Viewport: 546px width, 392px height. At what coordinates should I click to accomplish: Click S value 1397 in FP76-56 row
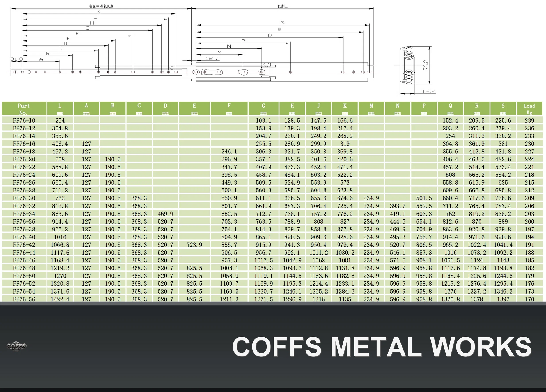tap(503, 299)
